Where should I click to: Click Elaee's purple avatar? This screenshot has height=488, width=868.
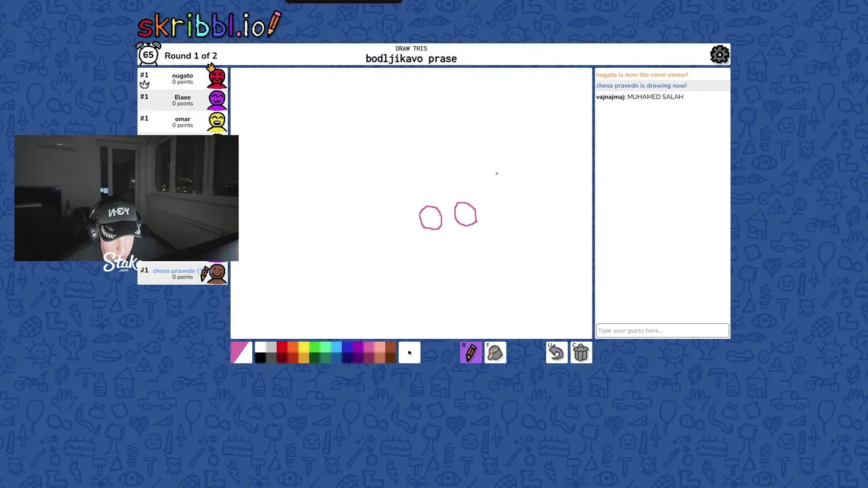pyautogui.click(x=216, y=100)
